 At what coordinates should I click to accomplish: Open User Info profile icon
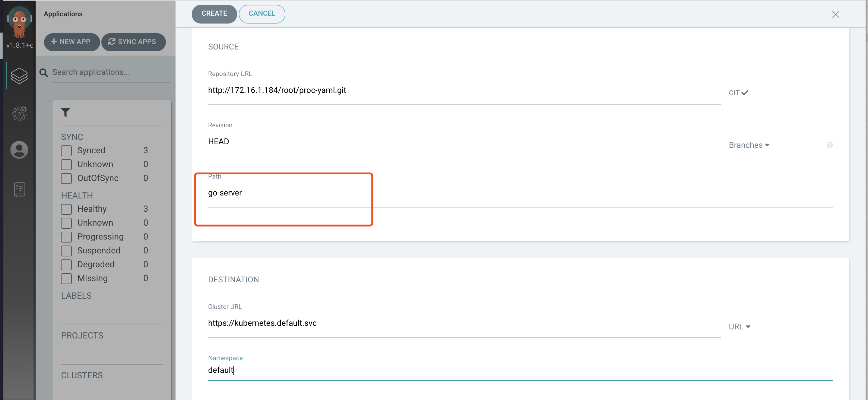coord(19,150)
